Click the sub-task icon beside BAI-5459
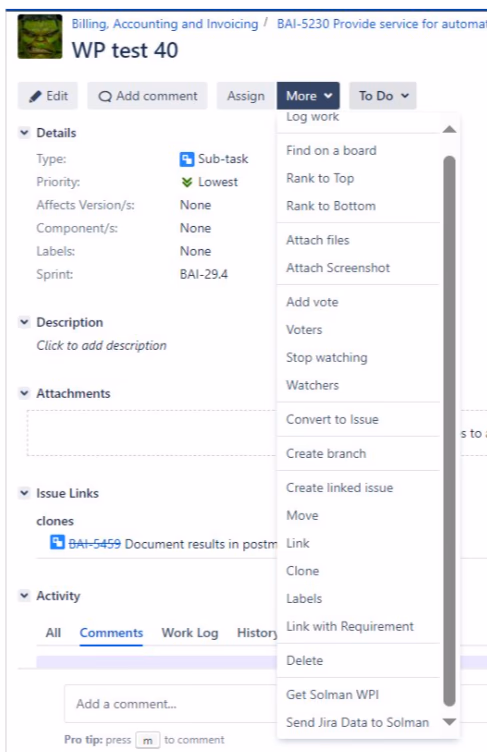 [57, 542]
